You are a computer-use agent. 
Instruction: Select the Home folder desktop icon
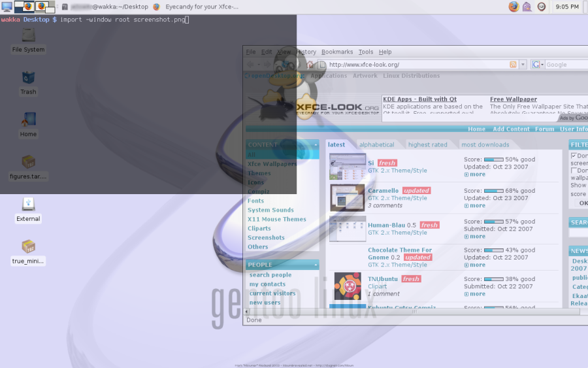28,125
